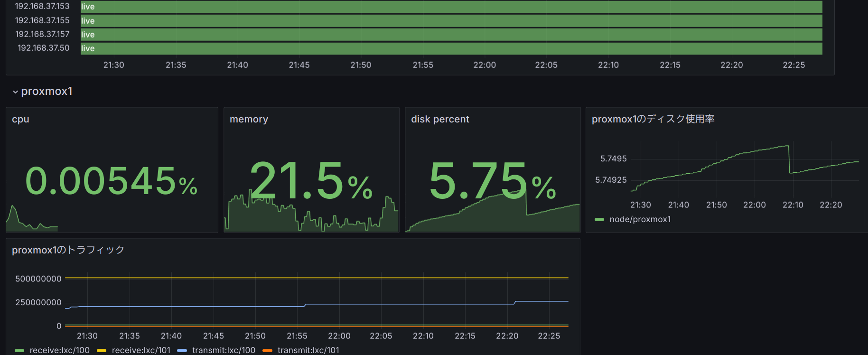868x355 pixels.
Task: Click the blue transmit:lxc/100 color swatch
Action: [x=182, y=351]
